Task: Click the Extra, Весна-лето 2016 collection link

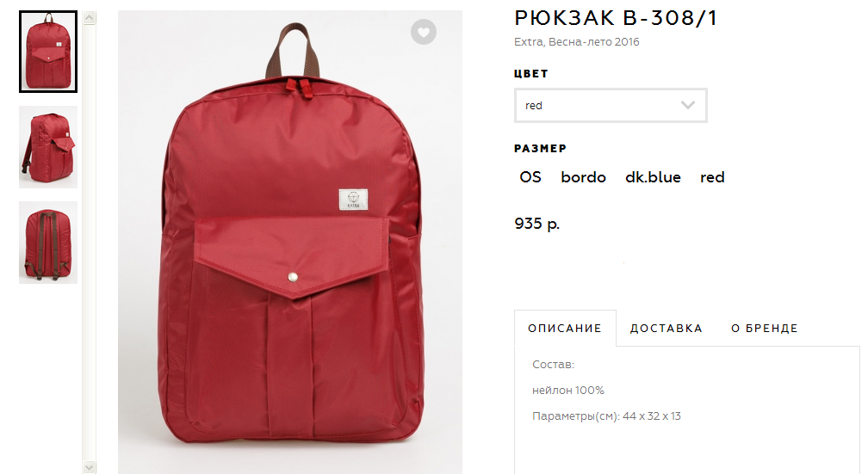Action: pos(577,42)
